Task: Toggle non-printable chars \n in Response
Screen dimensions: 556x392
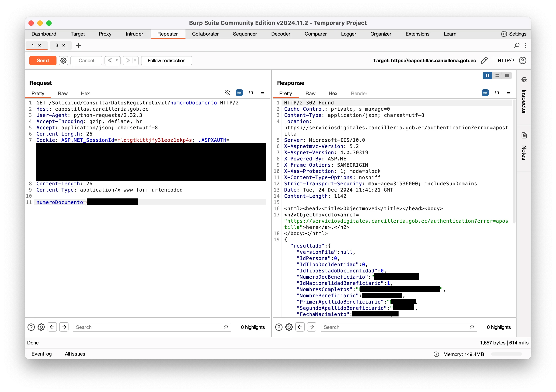Action: tap(497, 93)
